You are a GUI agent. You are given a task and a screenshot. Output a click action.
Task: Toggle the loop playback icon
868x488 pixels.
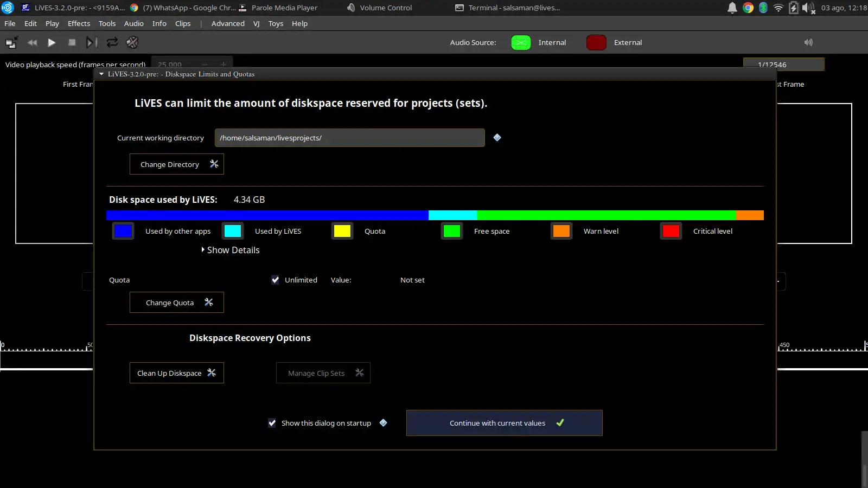[x=112, y=42]
